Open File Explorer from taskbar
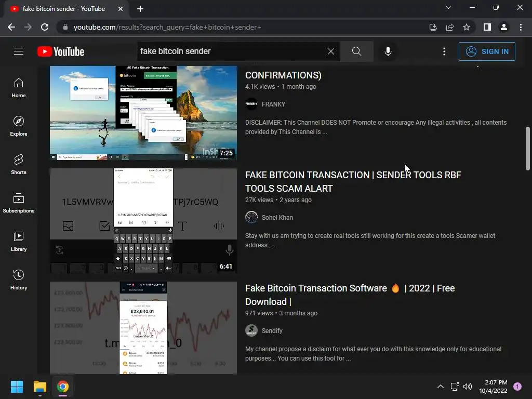 [x=39, y=387]
